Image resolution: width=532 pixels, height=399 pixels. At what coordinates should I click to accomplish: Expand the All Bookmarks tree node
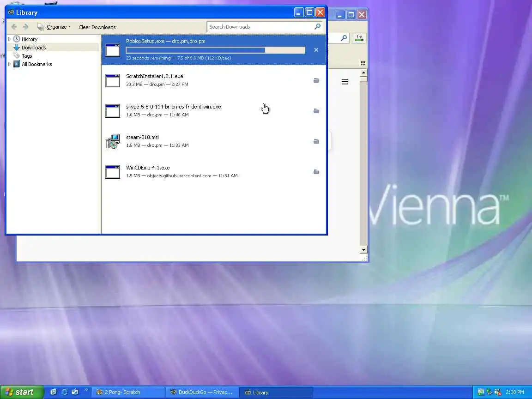click(x=9, y=64)
